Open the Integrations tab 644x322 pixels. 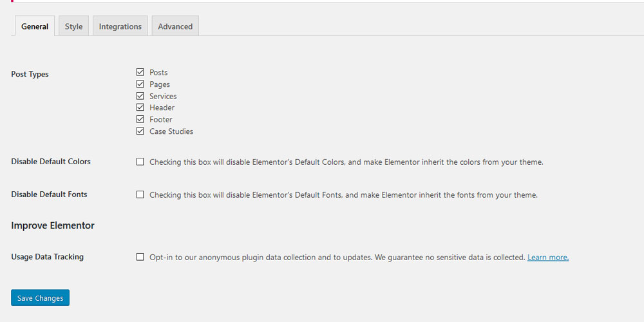pyautogui.click(x=120, y=26)
